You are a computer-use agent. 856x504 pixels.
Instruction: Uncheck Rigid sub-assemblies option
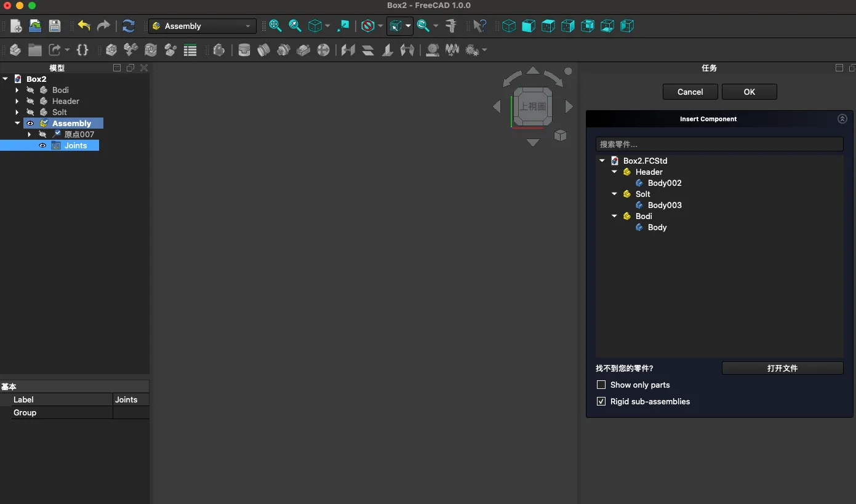[601, 401]
